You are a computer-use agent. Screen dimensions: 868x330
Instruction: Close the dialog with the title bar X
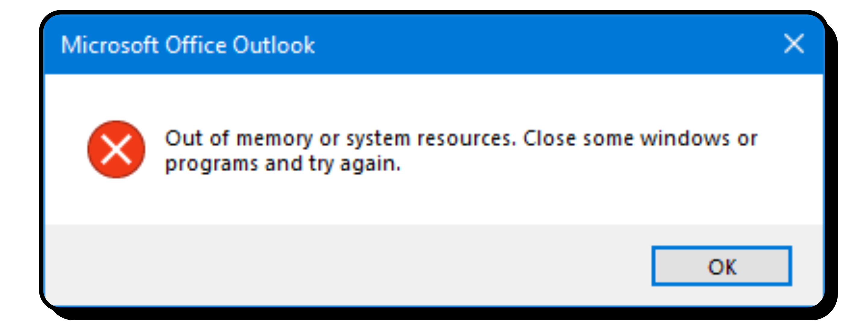(x=794, y=44)
